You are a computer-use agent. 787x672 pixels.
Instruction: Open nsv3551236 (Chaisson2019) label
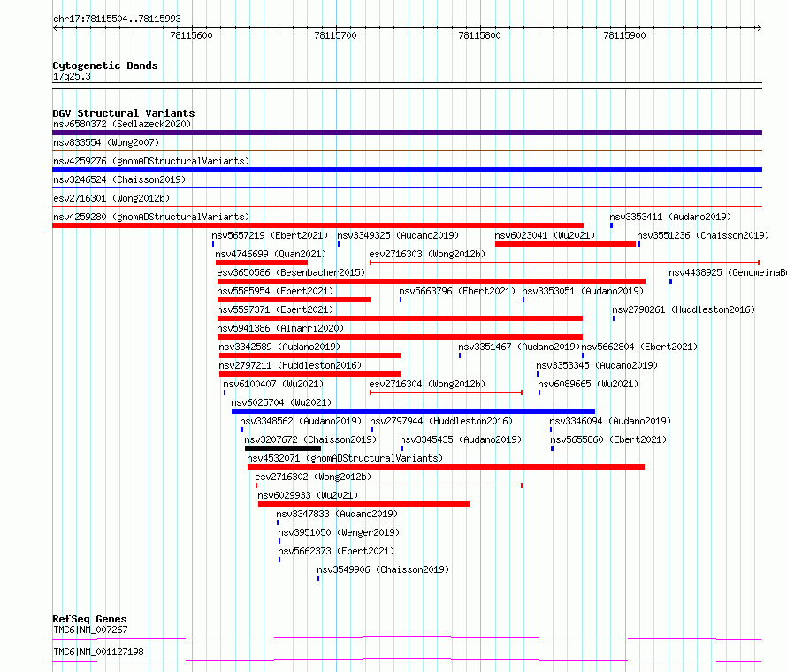[703, 235]
